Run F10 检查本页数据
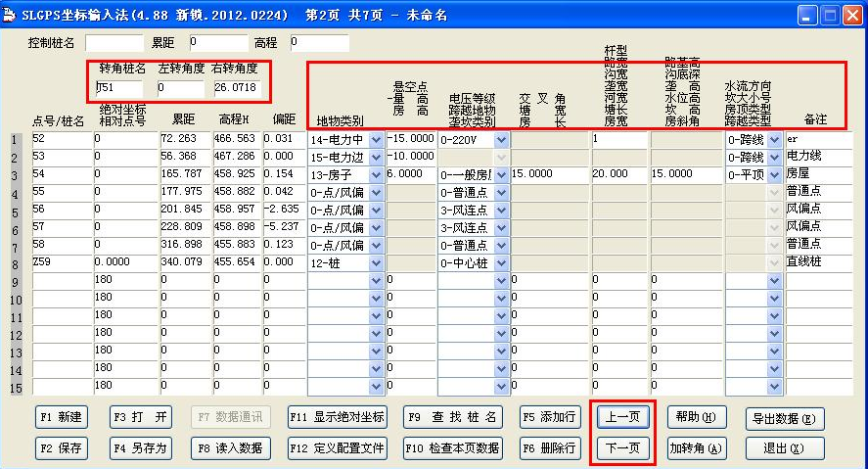 [x=453, y=448]
